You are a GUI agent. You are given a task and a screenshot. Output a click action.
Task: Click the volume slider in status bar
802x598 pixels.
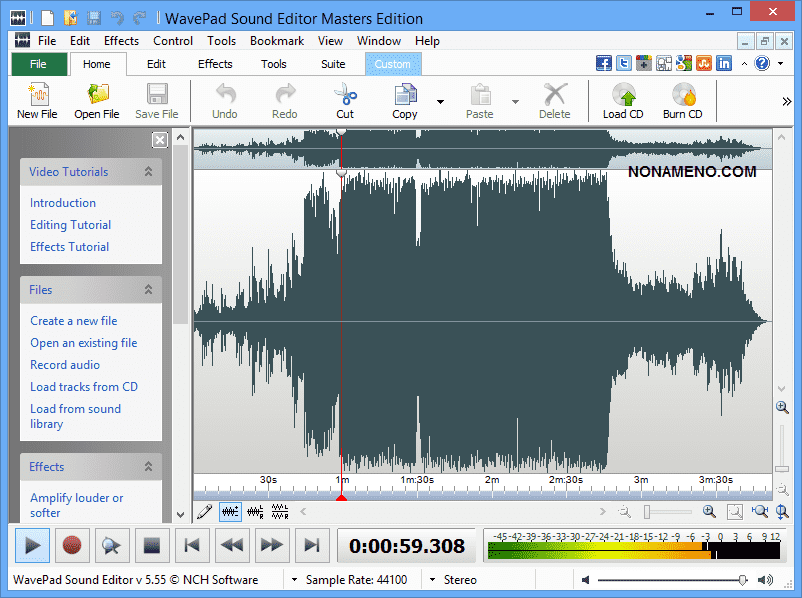click(670, 580)
